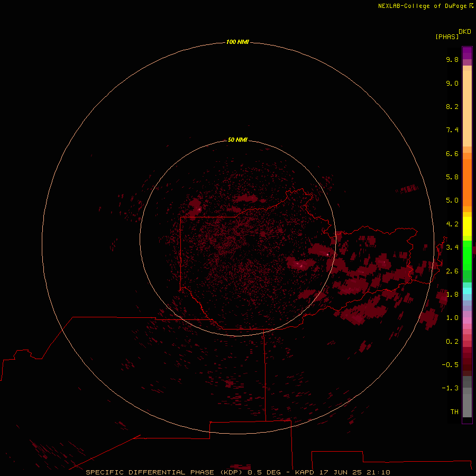Click the 7.4 value on the color scale
Screen dimensions: 476x476
452,130
